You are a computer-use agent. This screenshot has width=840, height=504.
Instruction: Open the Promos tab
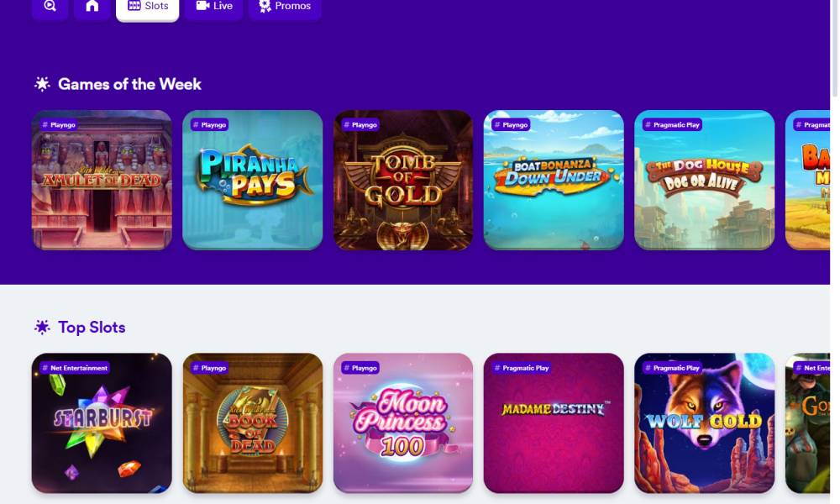coord(285,8)
